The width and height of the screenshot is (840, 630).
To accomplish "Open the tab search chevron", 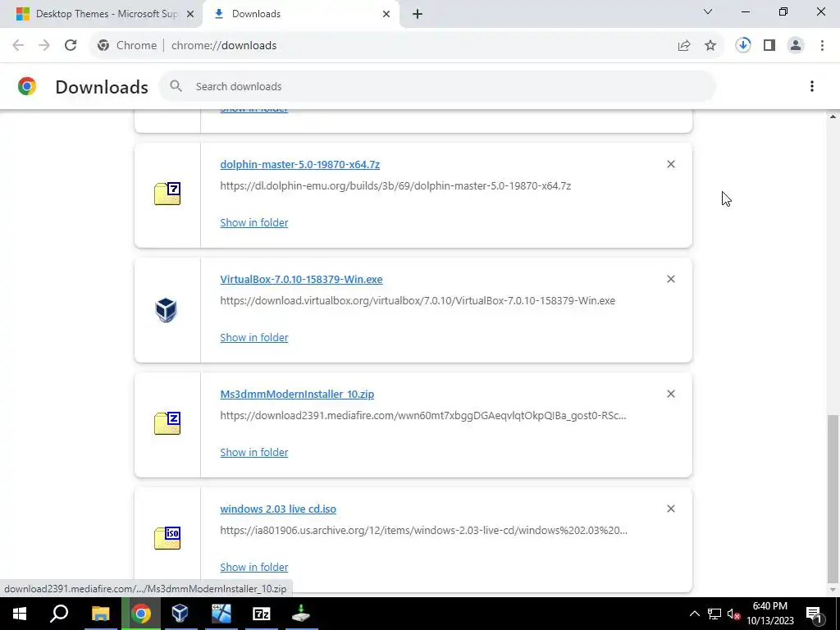I will point(708,11).
